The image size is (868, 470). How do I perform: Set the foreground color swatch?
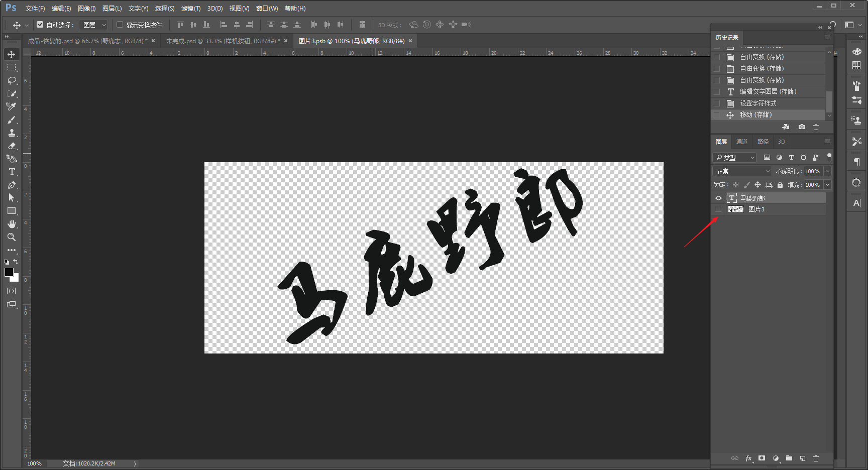[x=9, y=272]
